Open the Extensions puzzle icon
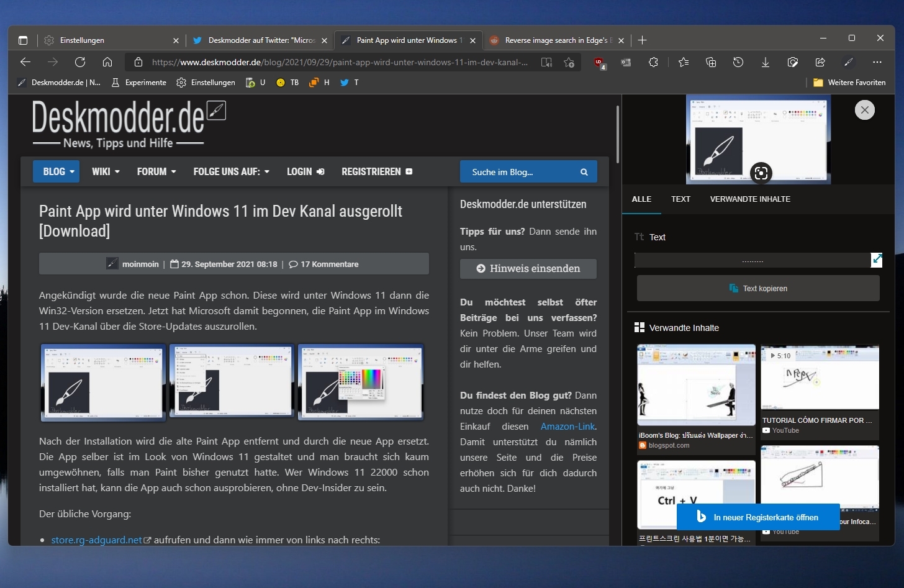 [x=653, y=62]
